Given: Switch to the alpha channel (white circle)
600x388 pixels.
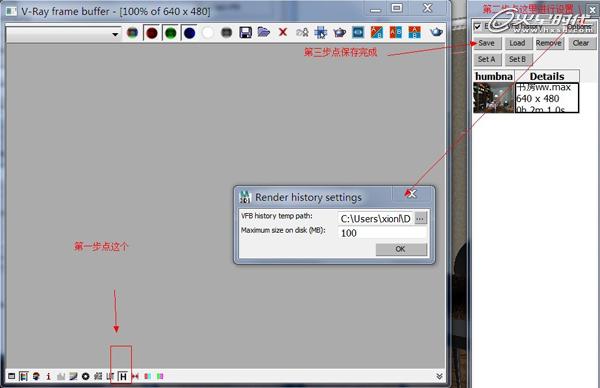Looking at the screenshot, I should pos(208,33).
